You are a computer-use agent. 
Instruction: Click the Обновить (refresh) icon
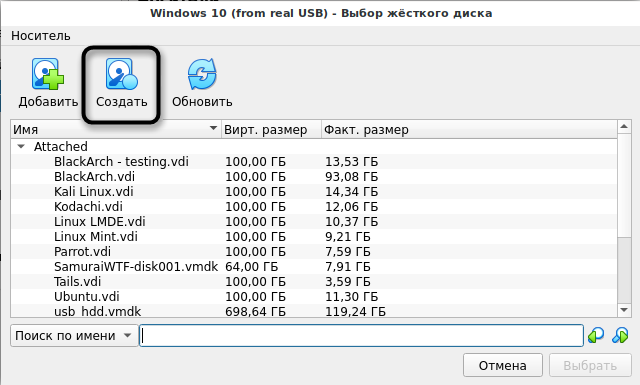tap(202, 74)
